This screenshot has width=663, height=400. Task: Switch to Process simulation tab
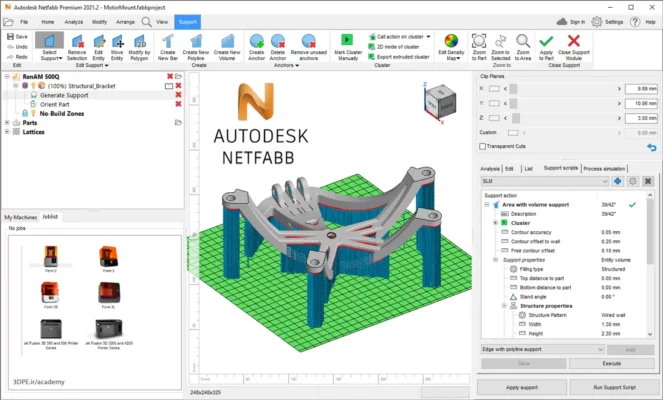point(604,169)
